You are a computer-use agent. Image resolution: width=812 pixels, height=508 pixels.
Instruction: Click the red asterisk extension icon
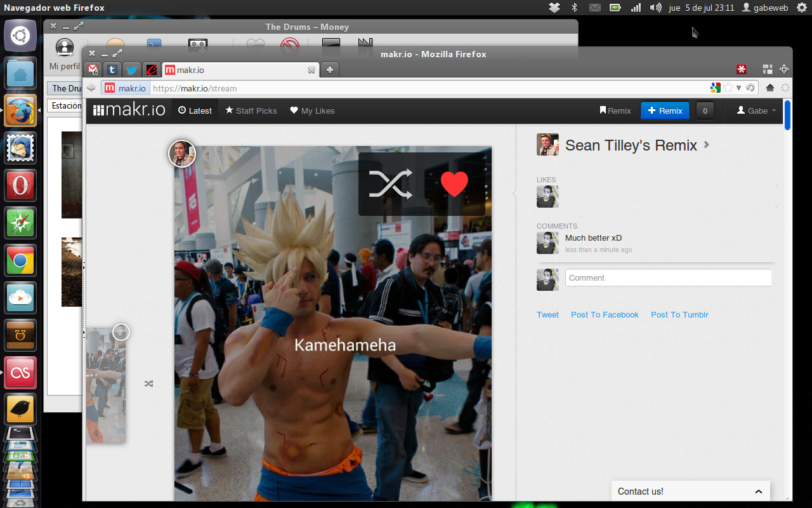741,69
